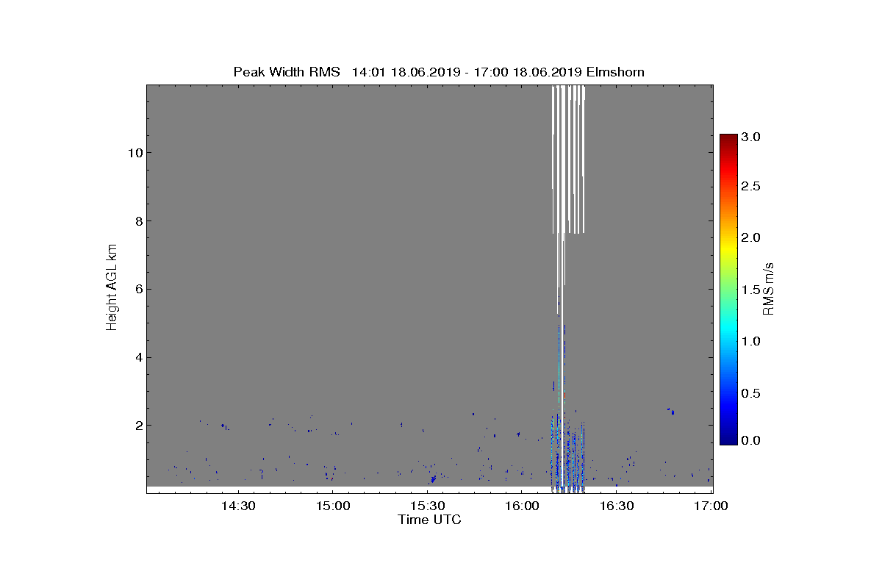Screen dimensions: 882x588
Task: Click the 17:00 time tick label
Action: 711,506
